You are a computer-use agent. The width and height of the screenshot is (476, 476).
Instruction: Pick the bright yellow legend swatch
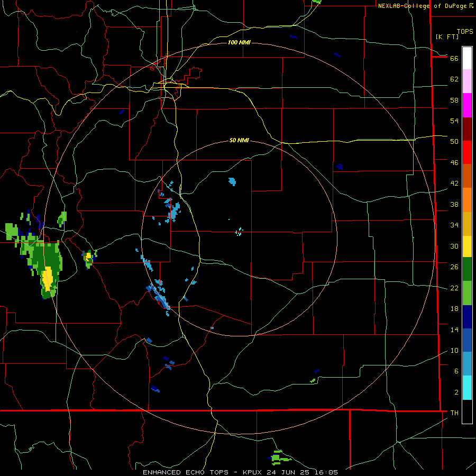pos(467,246)
